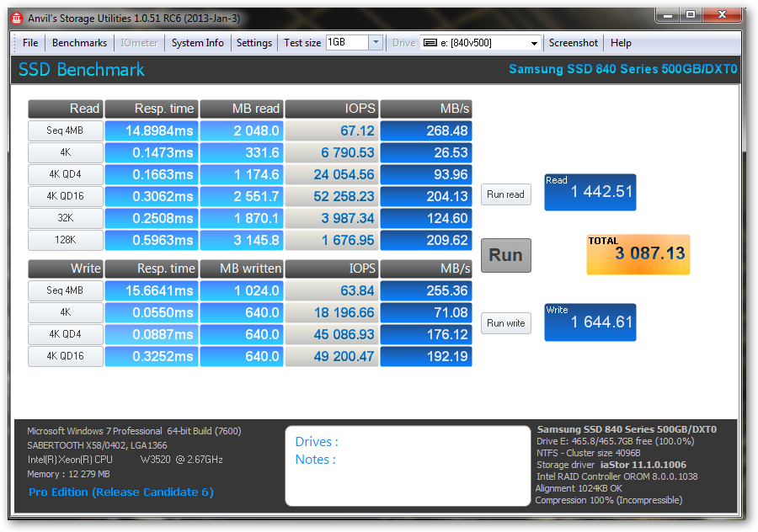Click the 124.60 MB/s cell
The width and height of the screenshot is (758, 532).
coord(426,218)
